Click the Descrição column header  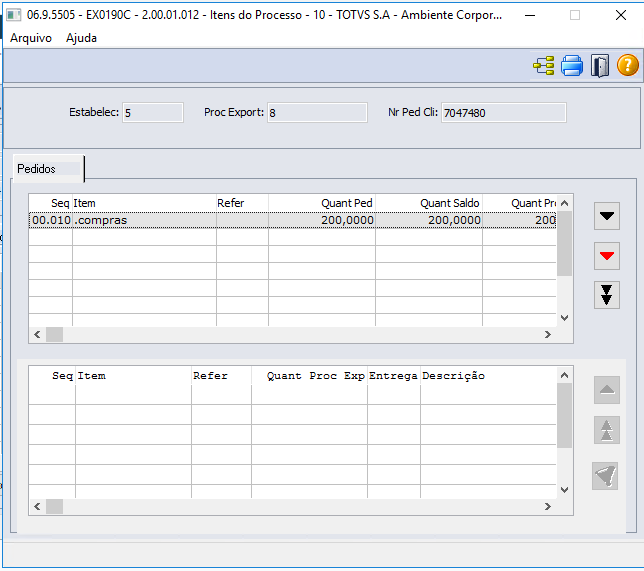click(x=488, y=376)
